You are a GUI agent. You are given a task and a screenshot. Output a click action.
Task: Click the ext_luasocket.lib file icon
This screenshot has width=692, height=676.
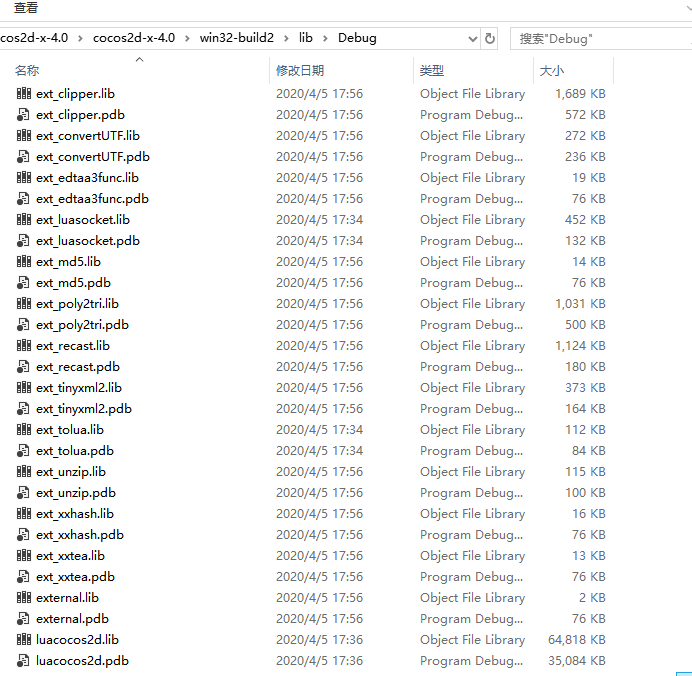(23, 219)
